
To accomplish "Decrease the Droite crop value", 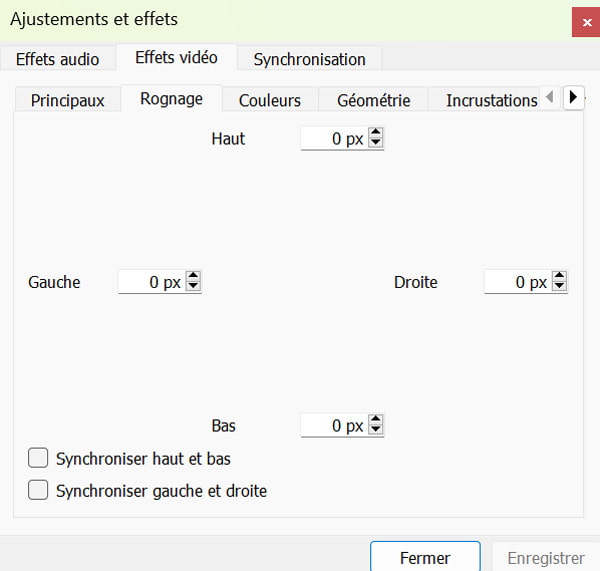I will (560, 287).
